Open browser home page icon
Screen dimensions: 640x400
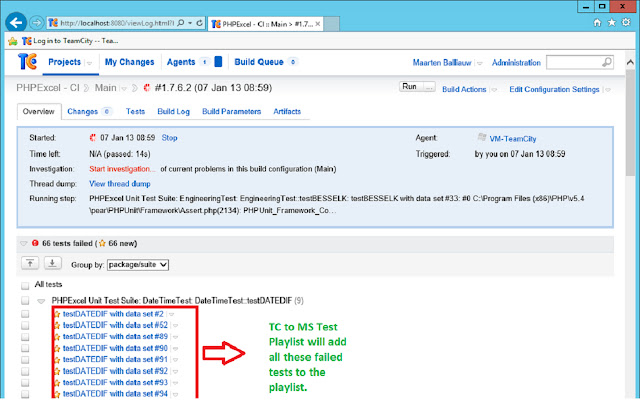[x=597, y=23]
